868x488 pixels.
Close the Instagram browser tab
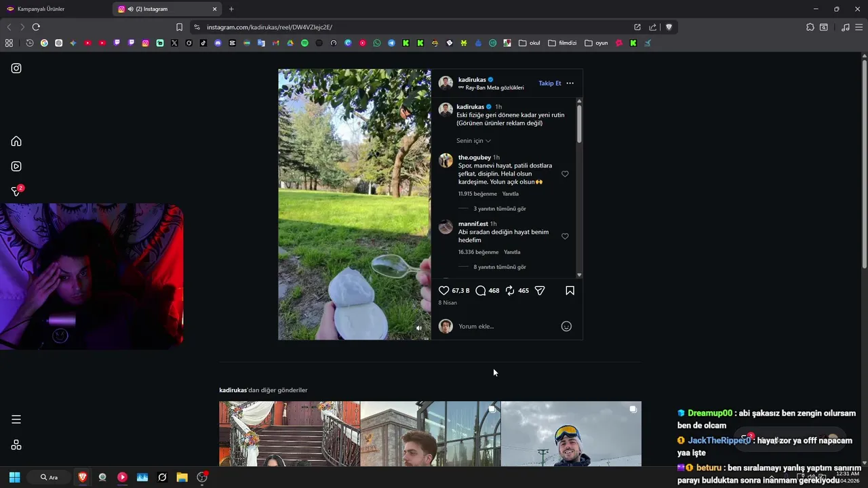coord(215,9)
